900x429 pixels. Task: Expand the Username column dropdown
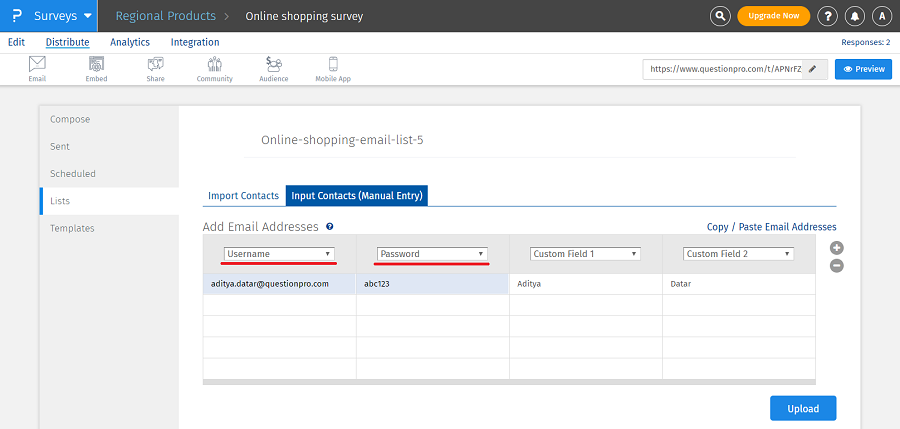coord(279,254)
